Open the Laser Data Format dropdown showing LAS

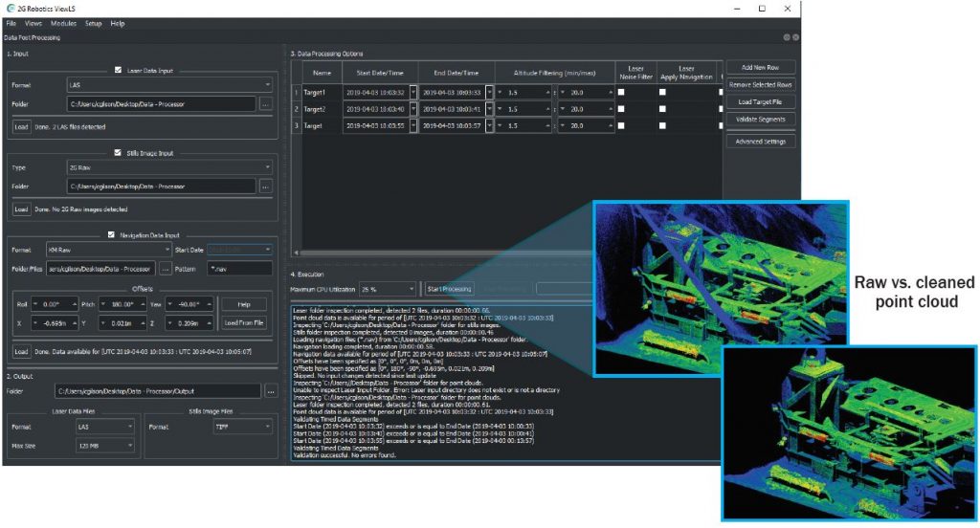169,85
